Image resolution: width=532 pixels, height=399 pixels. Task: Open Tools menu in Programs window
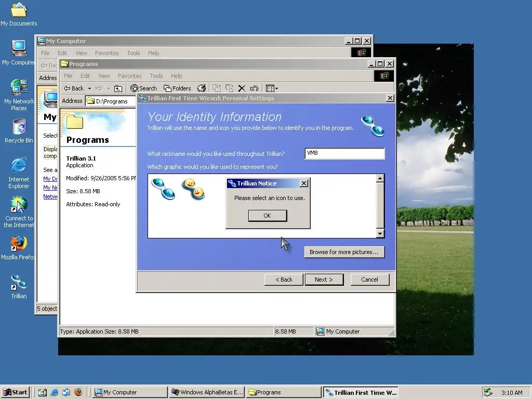point(156,76)
